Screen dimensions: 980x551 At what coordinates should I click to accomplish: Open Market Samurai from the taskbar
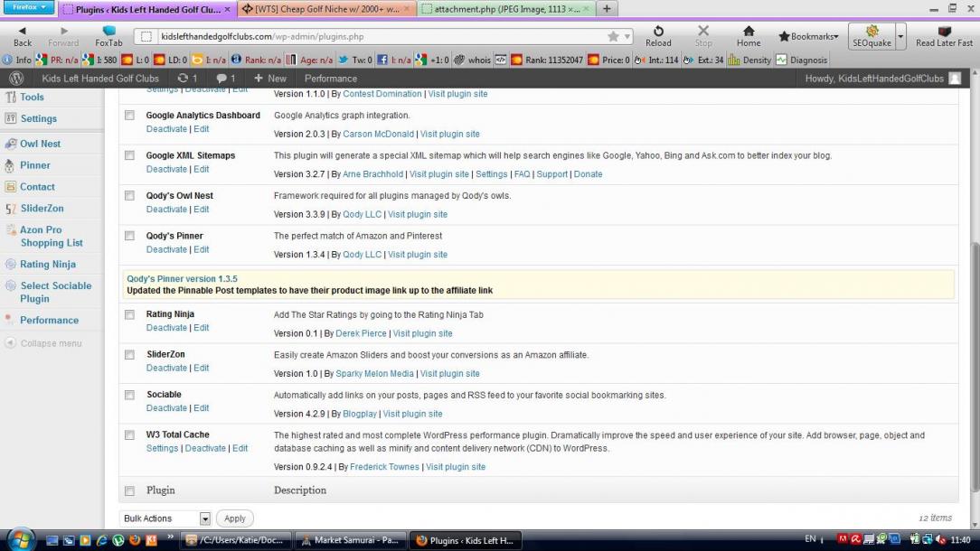click(351, 540)
